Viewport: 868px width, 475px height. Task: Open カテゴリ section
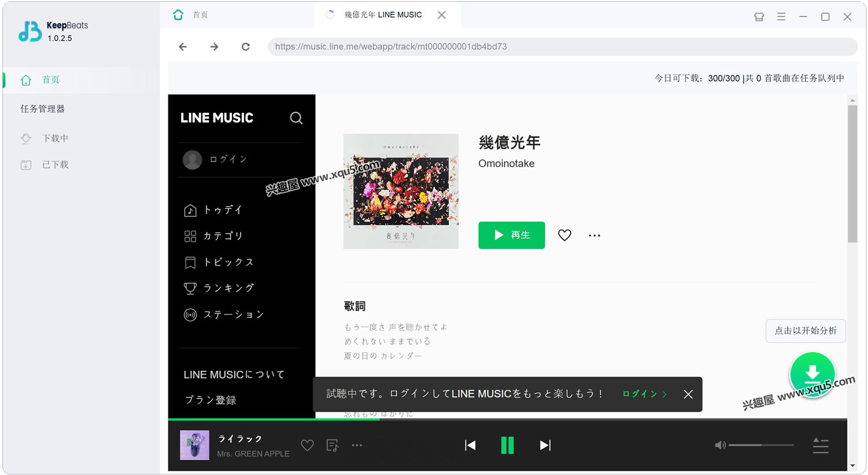pos(213,236)
